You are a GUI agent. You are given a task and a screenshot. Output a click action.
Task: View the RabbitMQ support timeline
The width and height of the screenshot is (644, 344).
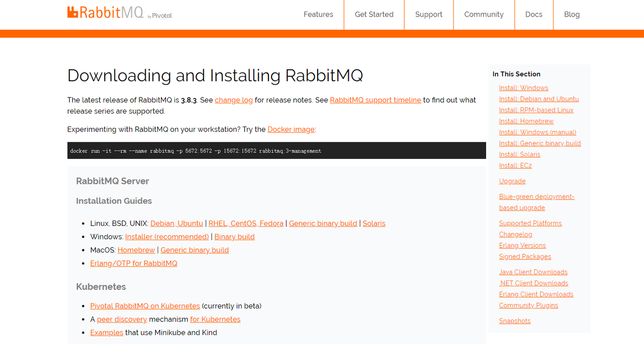[375, 100]
